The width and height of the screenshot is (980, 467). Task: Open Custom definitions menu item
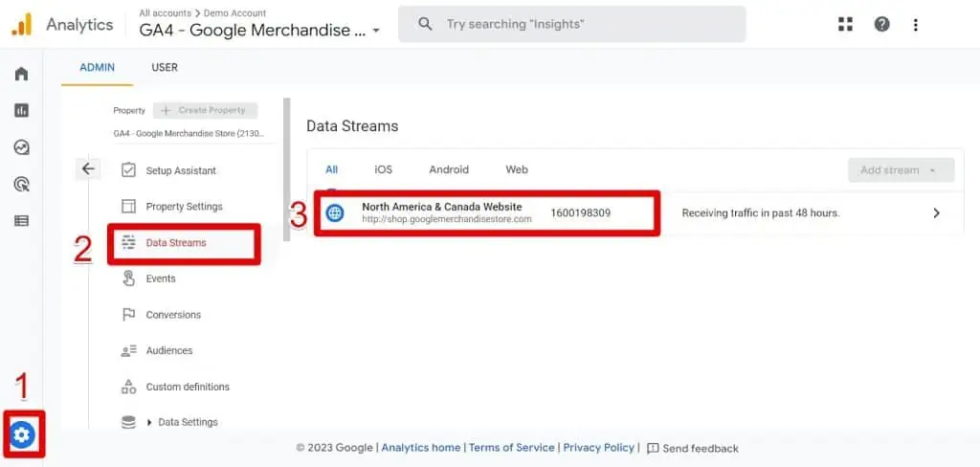pos(188,387)
